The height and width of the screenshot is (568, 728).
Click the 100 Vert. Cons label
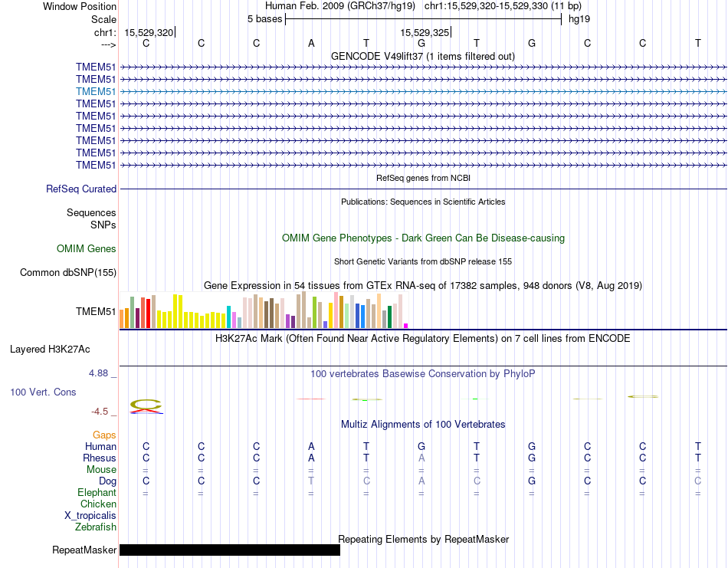[x=43, y=392]
